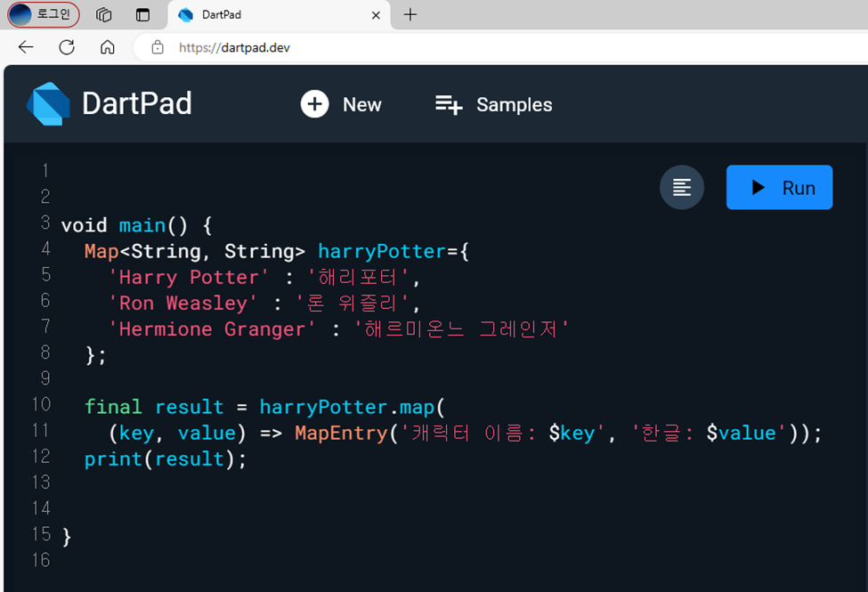This screenshot has height=592, width=868.
Task: Click the 'Harry Potter' string key
Action: [x=189, y=277]
